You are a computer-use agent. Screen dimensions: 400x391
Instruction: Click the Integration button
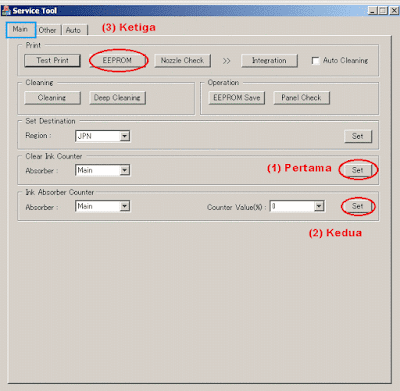[269, 61]
